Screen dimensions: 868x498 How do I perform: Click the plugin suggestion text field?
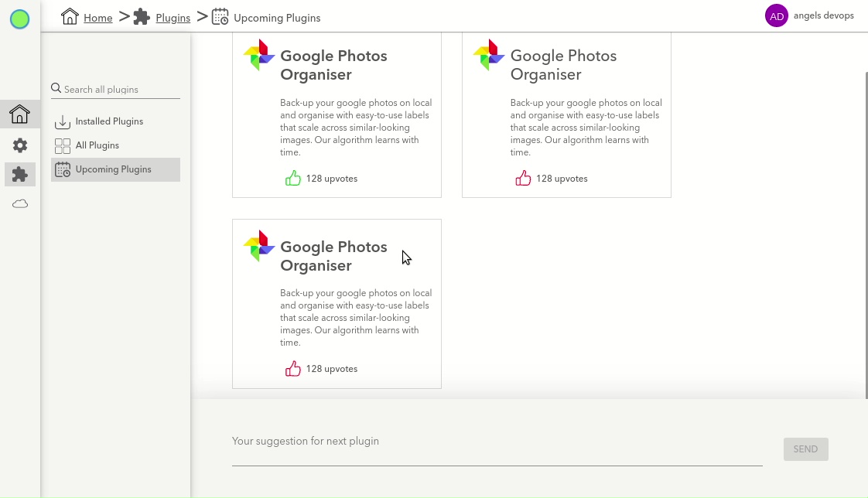(x=497, y=449)
